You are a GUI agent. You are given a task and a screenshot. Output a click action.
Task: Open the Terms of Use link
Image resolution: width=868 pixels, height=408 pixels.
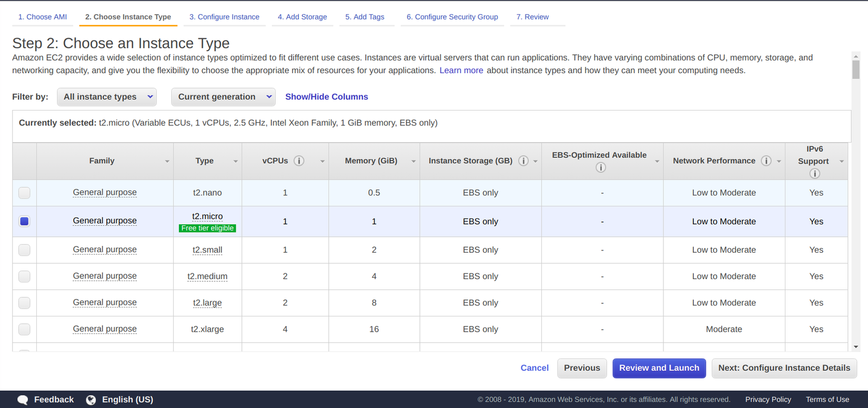point(827,400)
